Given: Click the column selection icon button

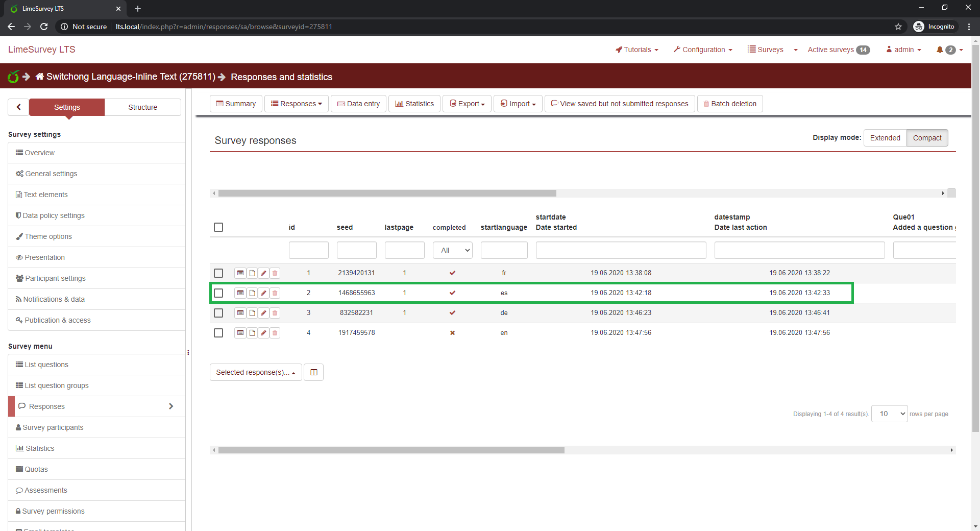Looking at the screenshot, I should click(x=313, y=372).
